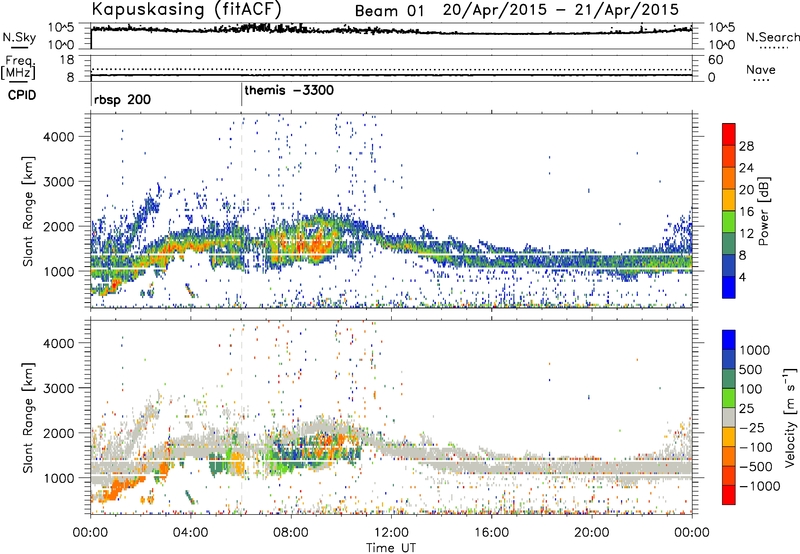The width and height of the screenshot is (800, 554).
Task: Click the top blue segment of Velocity color bar
Action: [729, 340]
